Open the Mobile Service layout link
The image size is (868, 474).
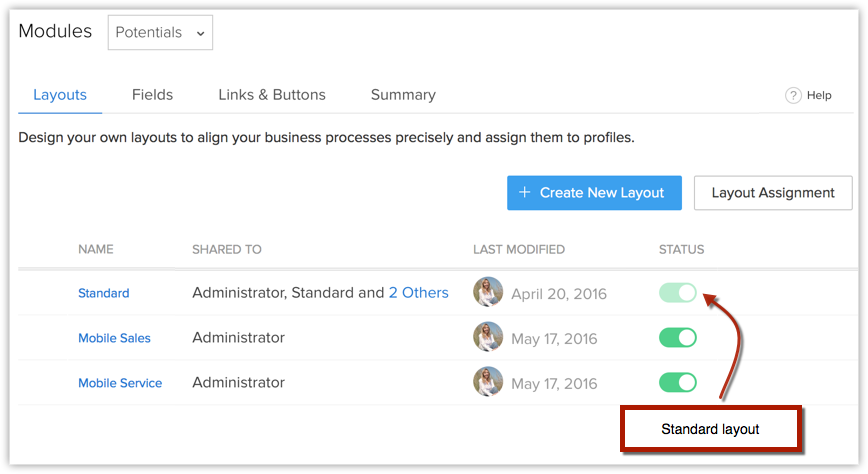[120, 383]
